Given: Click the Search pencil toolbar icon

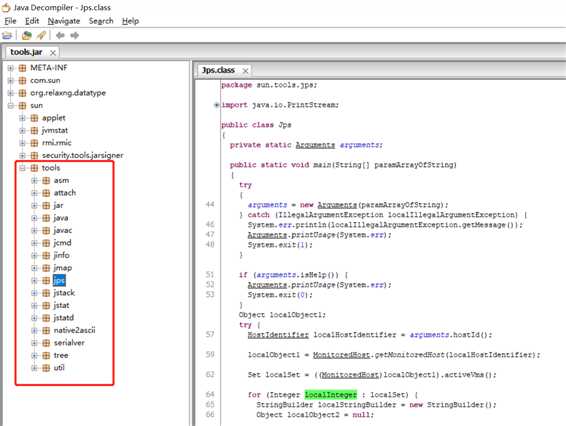Looking at the screenshot, I should pos(42,35).
